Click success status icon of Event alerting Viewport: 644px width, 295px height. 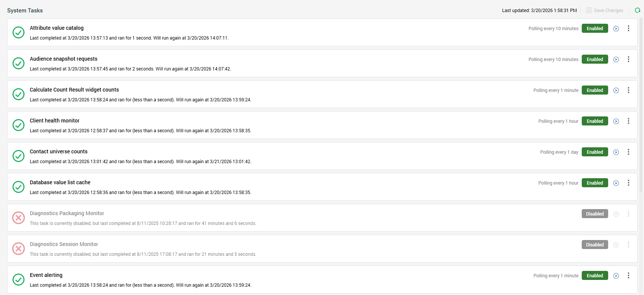18,280
